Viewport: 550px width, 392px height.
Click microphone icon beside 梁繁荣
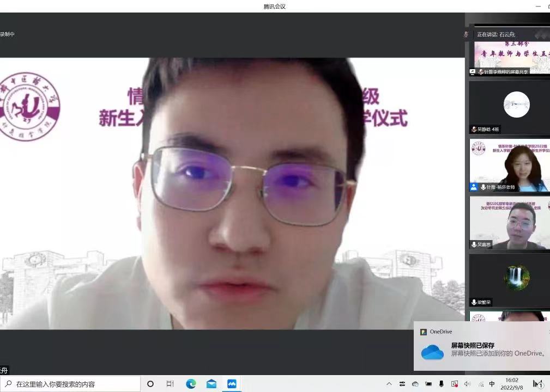click(474, 302)
